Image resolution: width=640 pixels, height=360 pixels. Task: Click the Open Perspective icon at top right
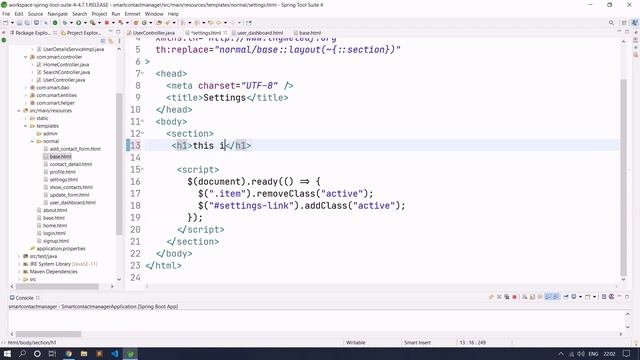[x=624, y=23]
